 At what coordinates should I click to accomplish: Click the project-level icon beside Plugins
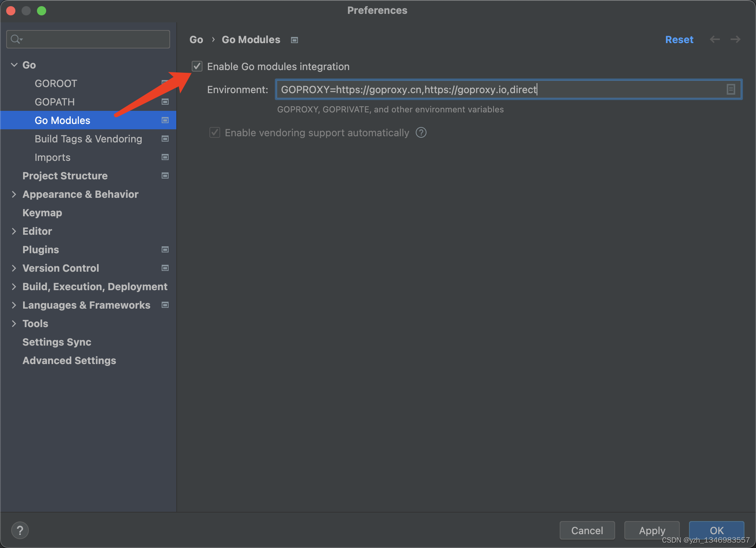click(x=165, y=249)
